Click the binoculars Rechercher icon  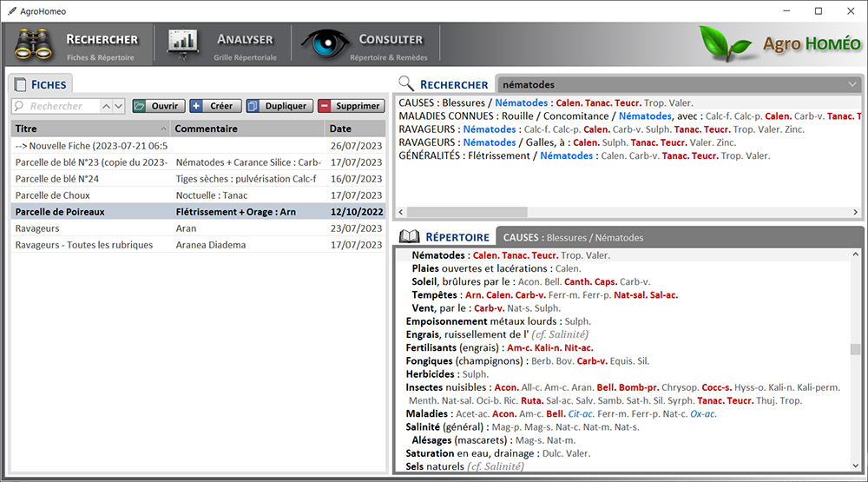coord(33,45)
